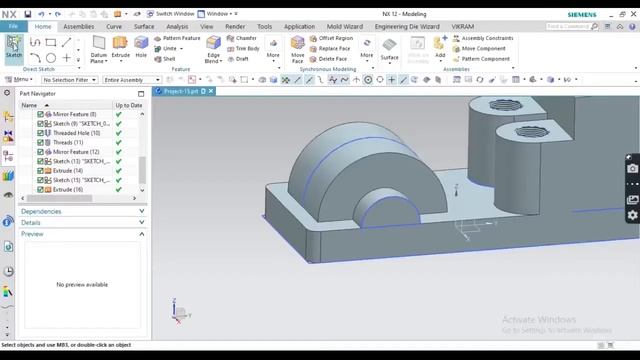Uncheck Threads (11) checkbox
This screenshot has width=640, height=360.
click(x=40, y=142)
